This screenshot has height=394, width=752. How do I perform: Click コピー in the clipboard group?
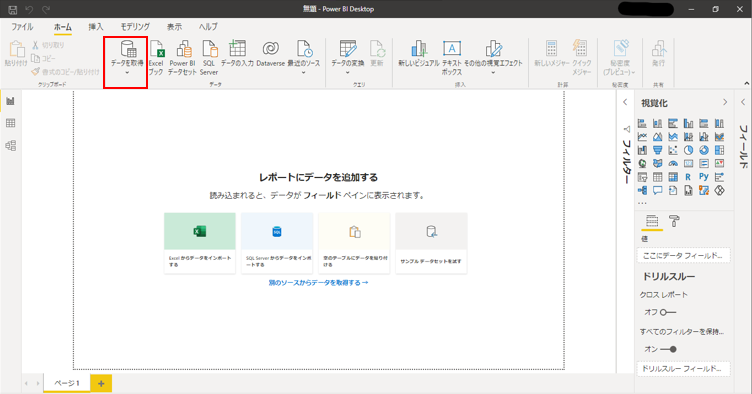pyautogui.click(x=43, y=58)
